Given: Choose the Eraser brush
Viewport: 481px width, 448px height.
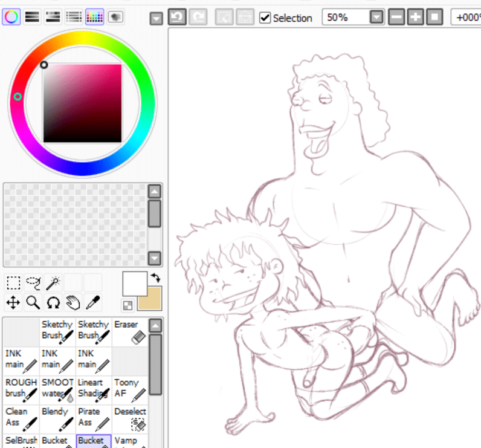Looking at the screenshot, I should click(x=130, y=331).
